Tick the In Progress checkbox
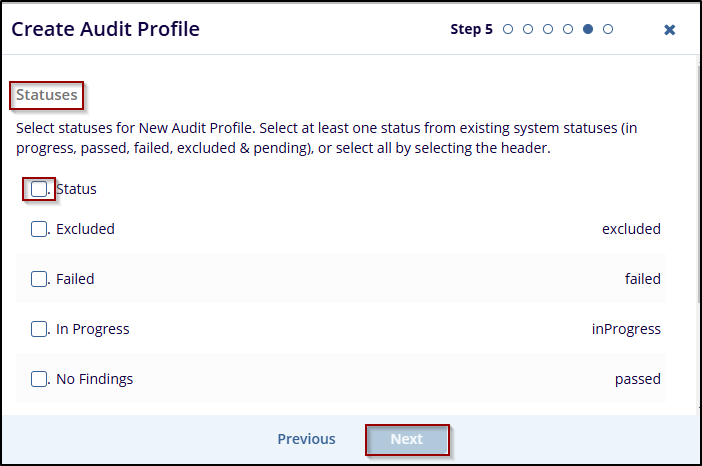The width and height of the screenshot is (702, 466). (x=39, y=329)
